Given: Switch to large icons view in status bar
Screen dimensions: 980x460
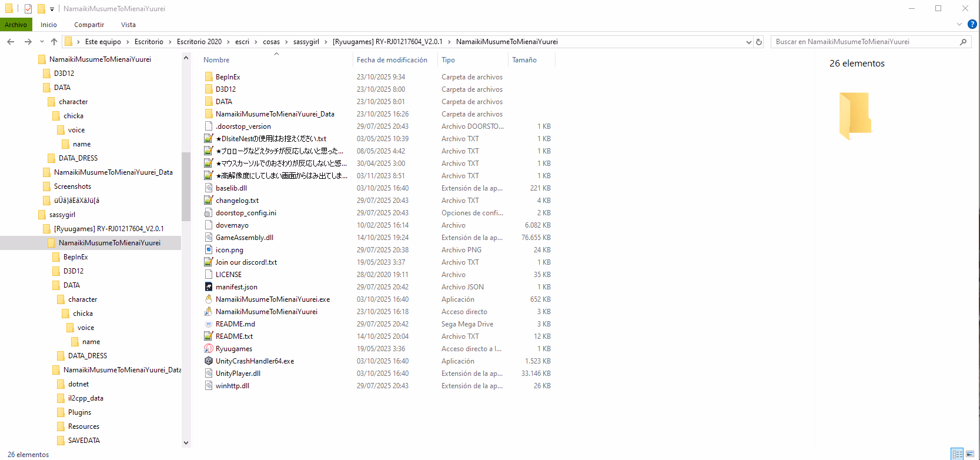Looking at the screenshot, I should click(970, 454).
